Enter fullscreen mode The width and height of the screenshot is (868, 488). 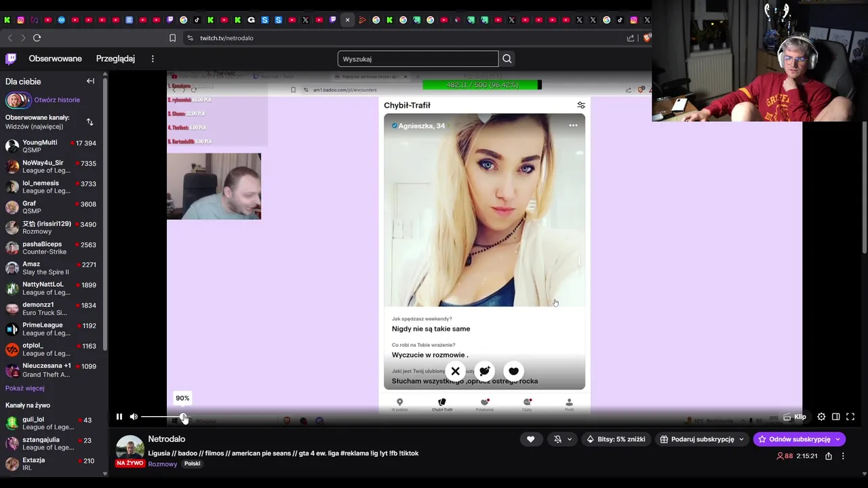pos(850,417)
